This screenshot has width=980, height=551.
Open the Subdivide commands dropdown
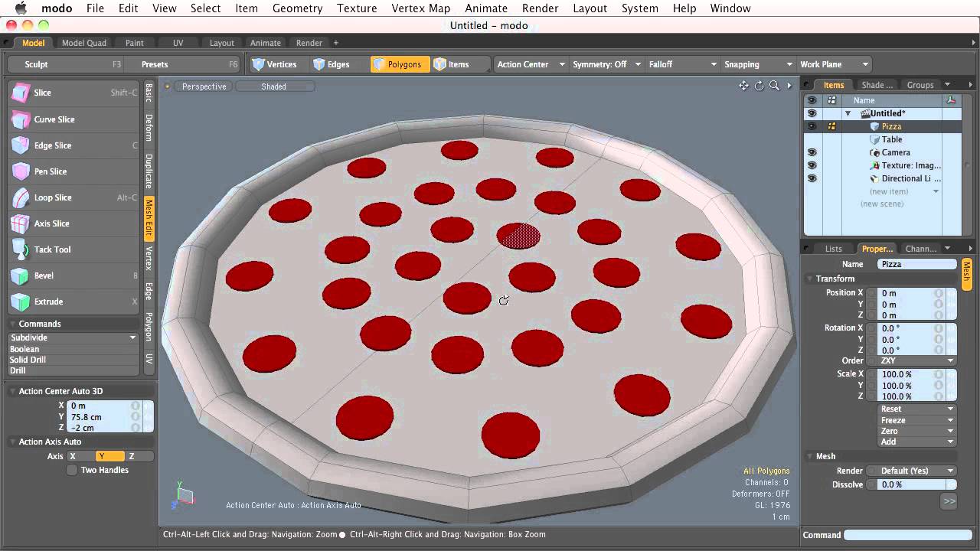coord(73,337)
